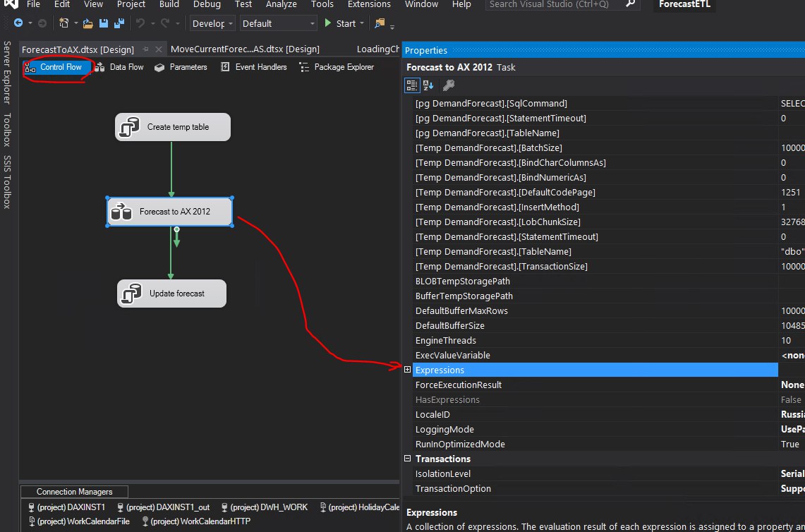Click the Navigate Backward arrow icon

[x=18, y=23]
